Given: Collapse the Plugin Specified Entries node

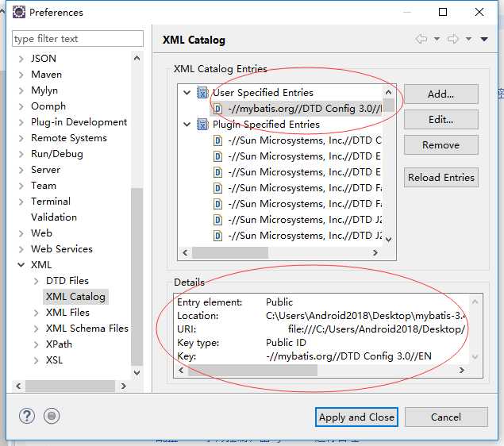Looking at the screenshot, I should (187, 124).
